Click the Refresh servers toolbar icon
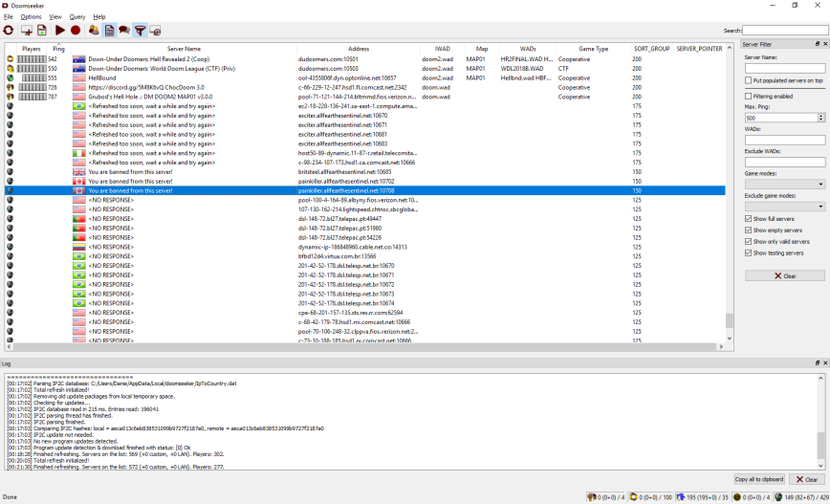The width and height of the screenshot is (830, 504). point(10,31)
